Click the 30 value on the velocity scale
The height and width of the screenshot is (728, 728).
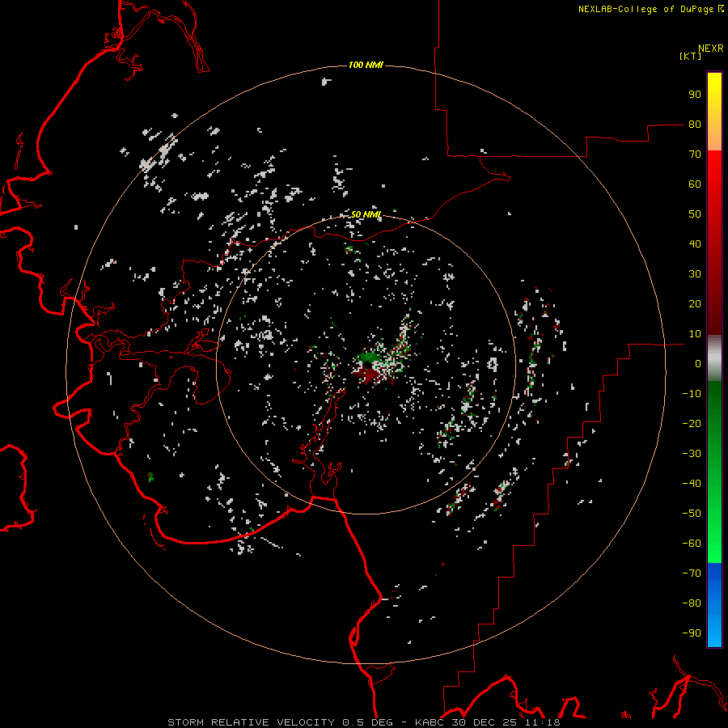695,274
